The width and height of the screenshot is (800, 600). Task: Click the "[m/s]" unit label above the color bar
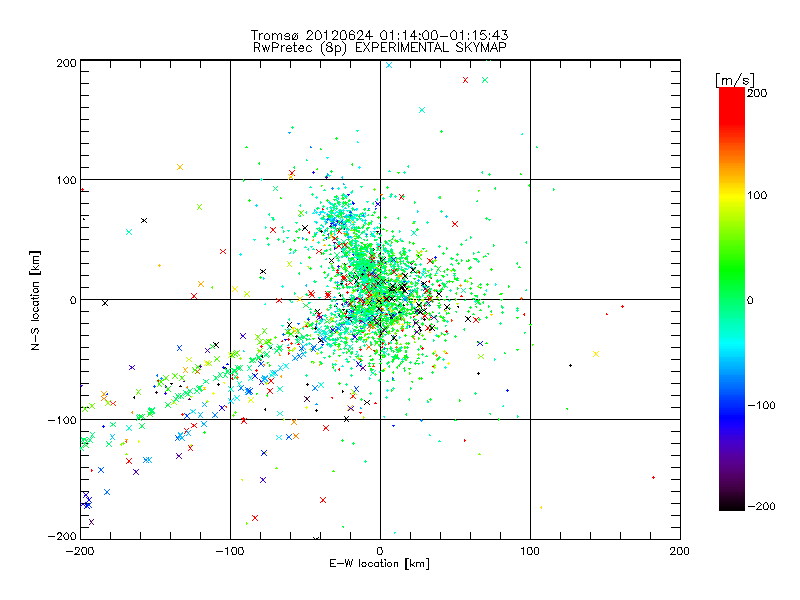[x=735, y=80]
